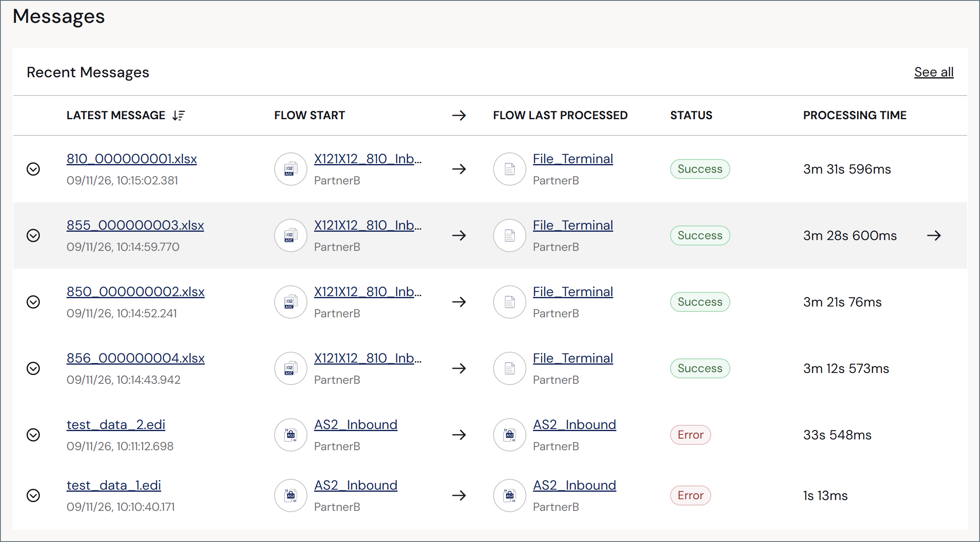980x542 pixels.
Task: Click the sort descending icon beside Latest Message
Action: (x=179, y=115)
